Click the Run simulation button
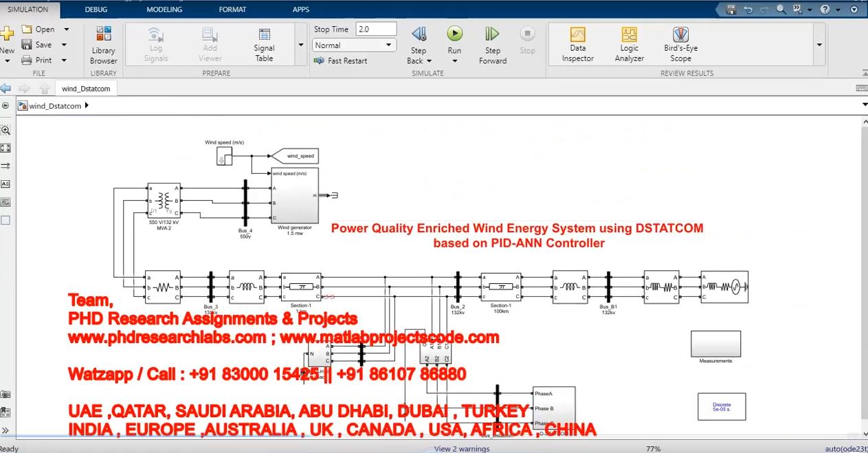Image resolution: width=868 pixels, height=453 pixels. 454,34
